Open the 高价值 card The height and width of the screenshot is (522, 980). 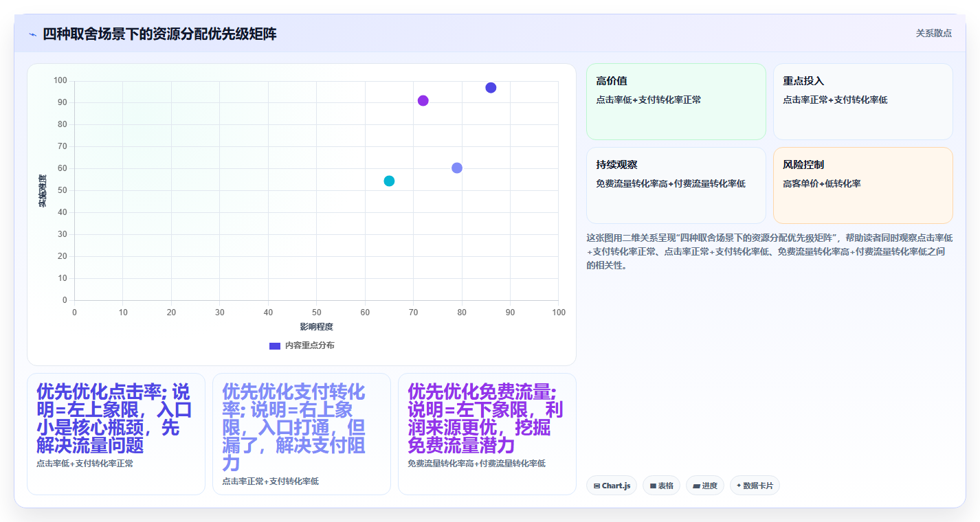pyautogui.click(x=676, y=102)
